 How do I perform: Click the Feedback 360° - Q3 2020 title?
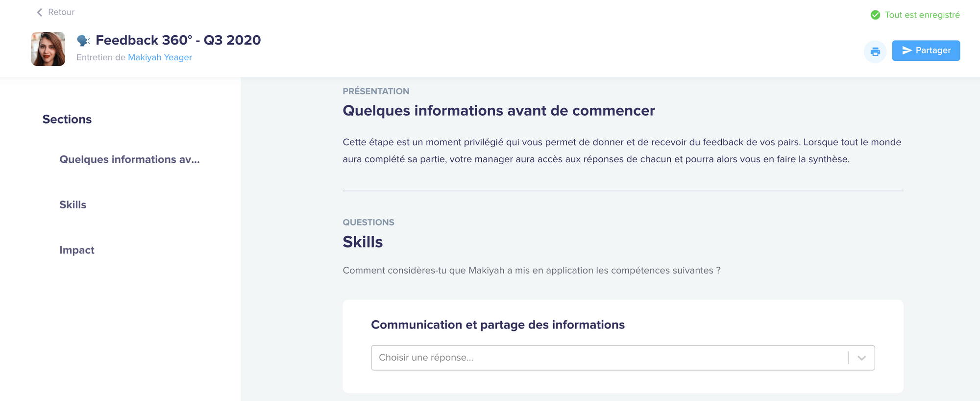point(178,40)
